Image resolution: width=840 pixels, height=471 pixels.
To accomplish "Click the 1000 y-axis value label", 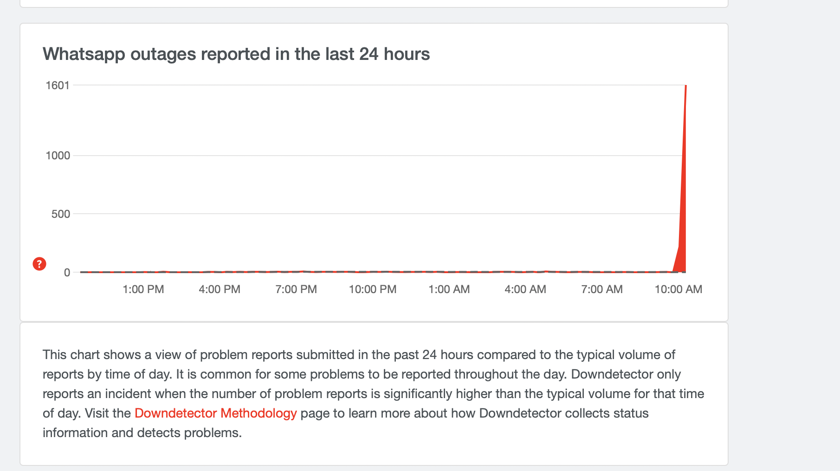I will point(58,156).
